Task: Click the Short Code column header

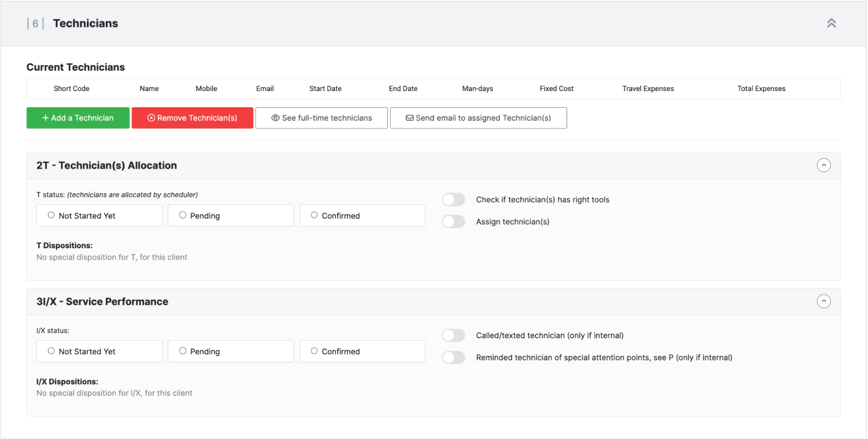Action: (x=72, y=89)
